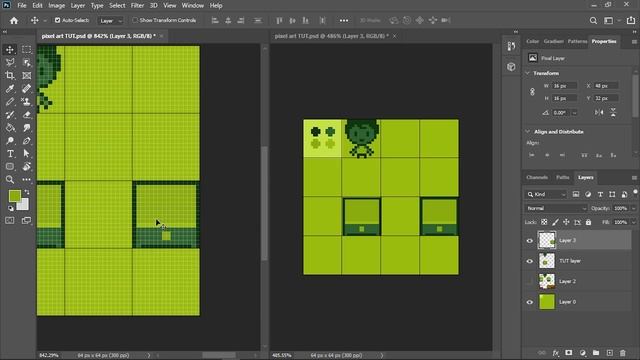Select the Horizontal Type tool
This screenshot has height=360, width=640.
[10, 154]
